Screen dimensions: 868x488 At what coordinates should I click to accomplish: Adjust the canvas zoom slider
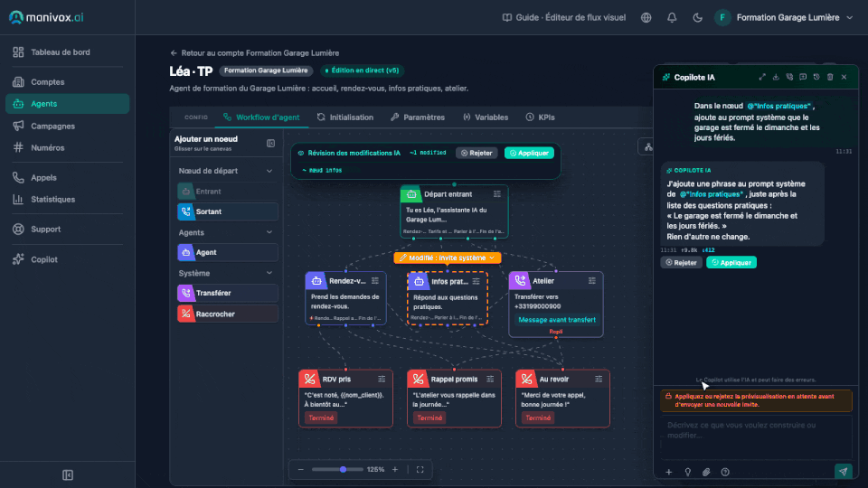click(x=337, y=470)
